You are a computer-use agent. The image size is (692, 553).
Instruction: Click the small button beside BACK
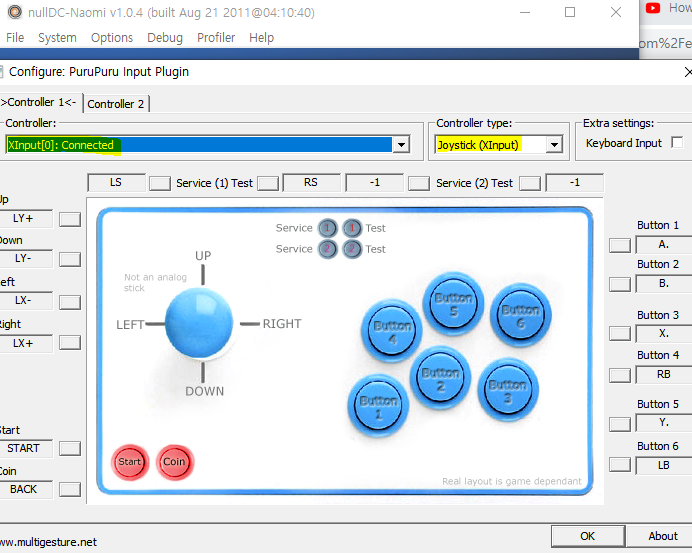coord(70,489)
